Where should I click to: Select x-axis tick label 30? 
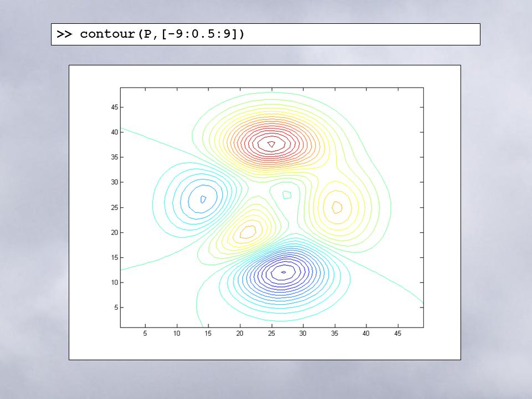coord(303,334)
